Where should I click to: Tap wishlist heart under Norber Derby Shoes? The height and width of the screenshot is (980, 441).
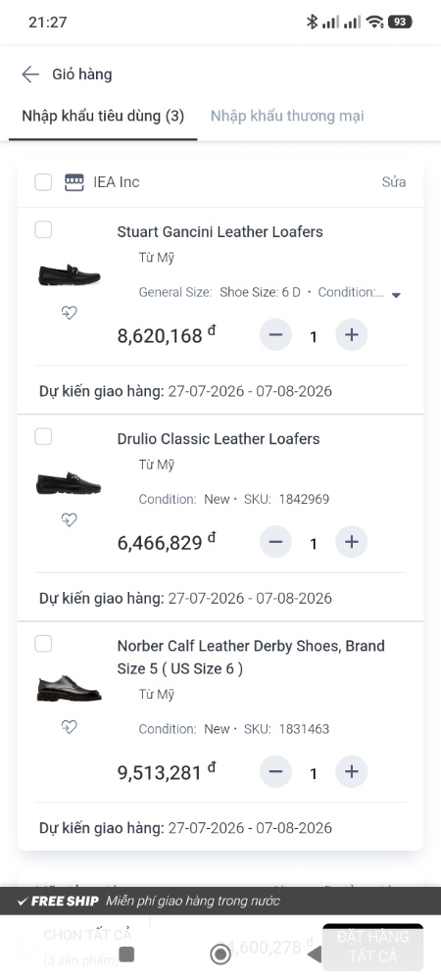point(70,726)
